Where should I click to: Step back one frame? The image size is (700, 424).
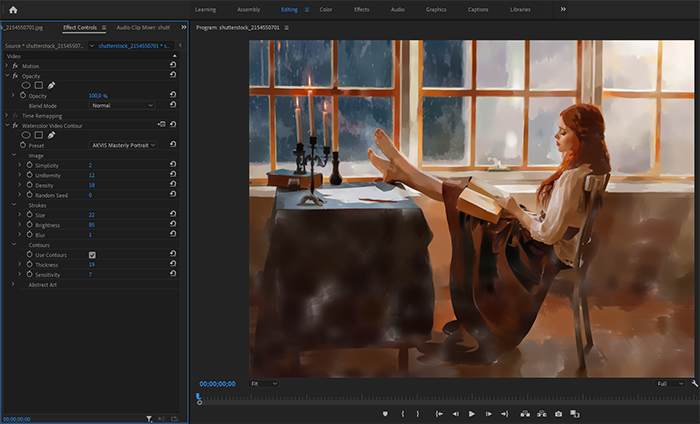(456, 414)
